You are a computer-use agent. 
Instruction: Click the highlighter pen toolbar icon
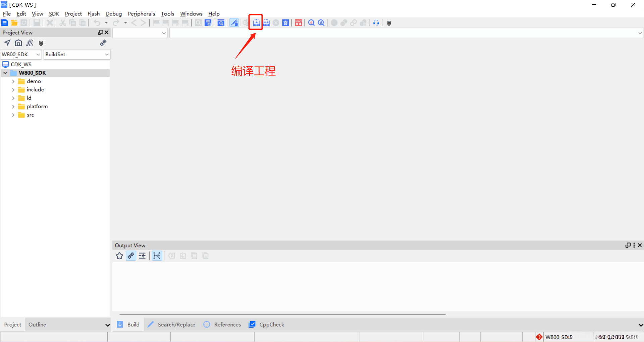234,23
